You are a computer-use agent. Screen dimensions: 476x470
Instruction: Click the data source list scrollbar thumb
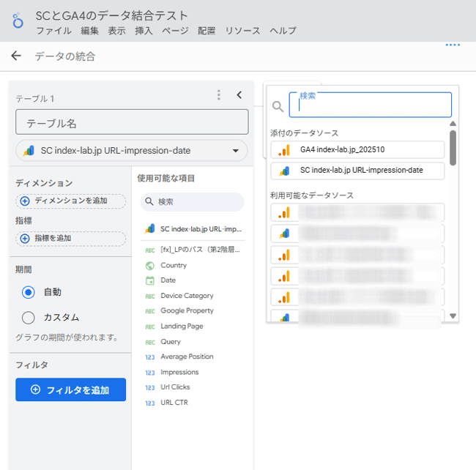[x=453, y=148]
